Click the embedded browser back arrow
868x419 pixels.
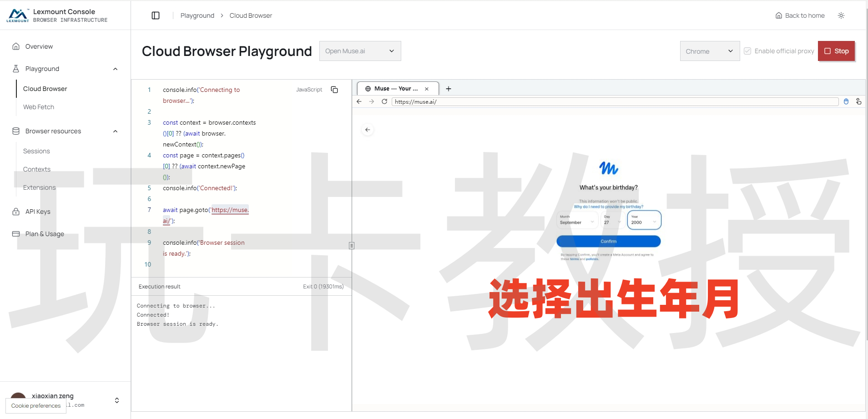[359, 101]
